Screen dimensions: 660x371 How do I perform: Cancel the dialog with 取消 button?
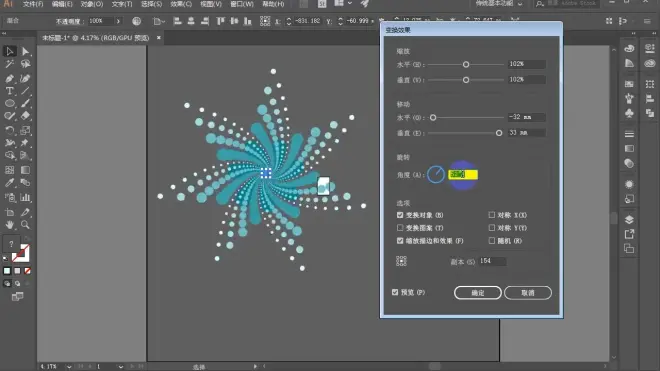[528, 293]
